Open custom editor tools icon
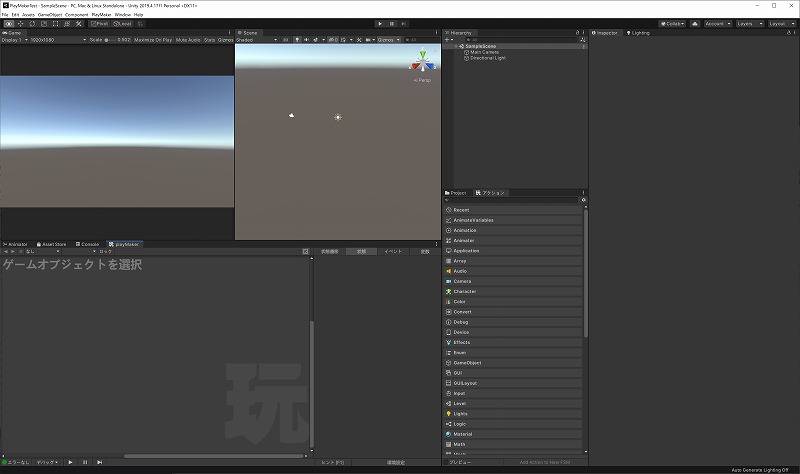The width and height of the screenshot is (800, 474). click(79, 23)
